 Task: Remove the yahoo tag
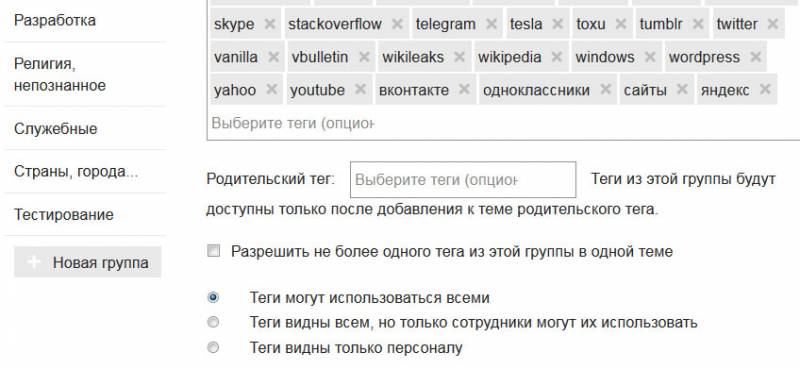click(x=271, y=90)
